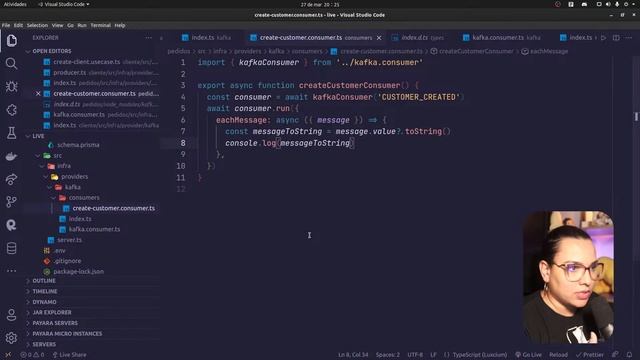This screenshot has width=640, height=360.
Task: Open errors and warnings count
Action: [32, 355]
